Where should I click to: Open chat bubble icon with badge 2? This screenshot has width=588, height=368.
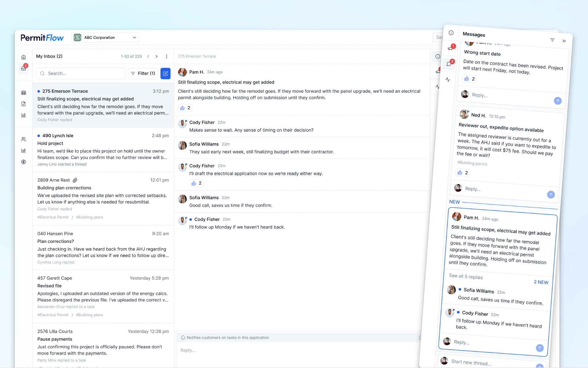coord(449,63)
